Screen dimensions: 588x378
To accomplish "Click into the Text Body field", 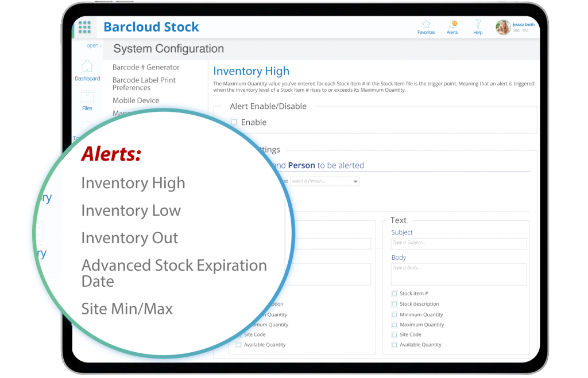I will 459,274.
